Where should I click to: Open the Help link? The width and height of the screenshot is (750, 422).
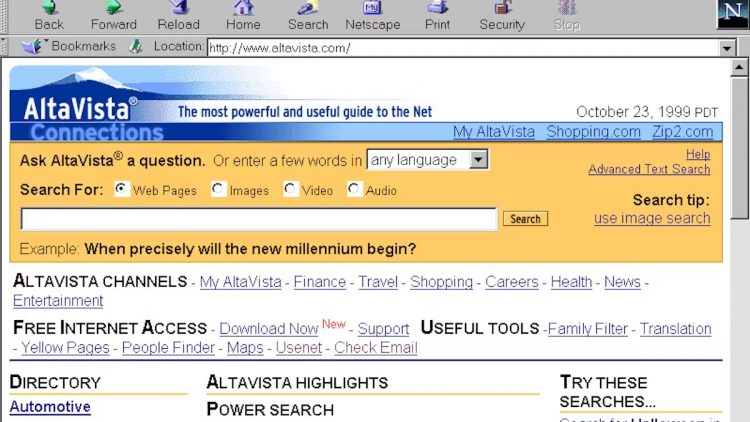tap(698, 154)
